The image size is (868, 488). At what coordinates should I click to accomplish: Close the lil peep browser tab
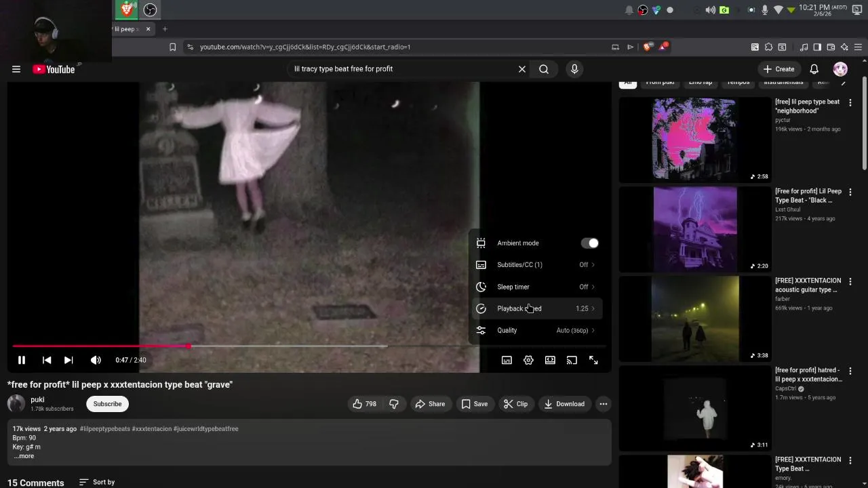pyautogui.click(x=149, y=29)
